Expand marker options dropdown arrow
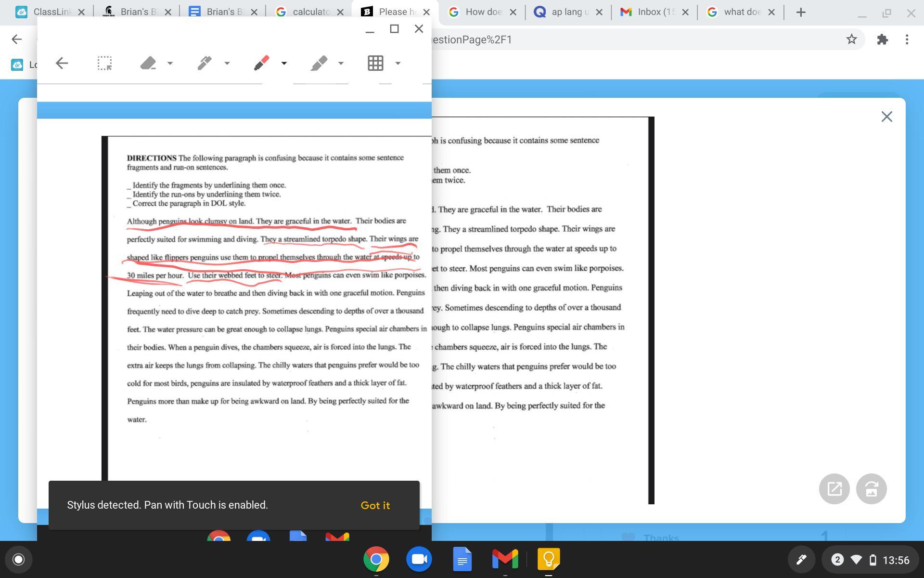This screenshot has height=578, width=924. pos(284,63)
